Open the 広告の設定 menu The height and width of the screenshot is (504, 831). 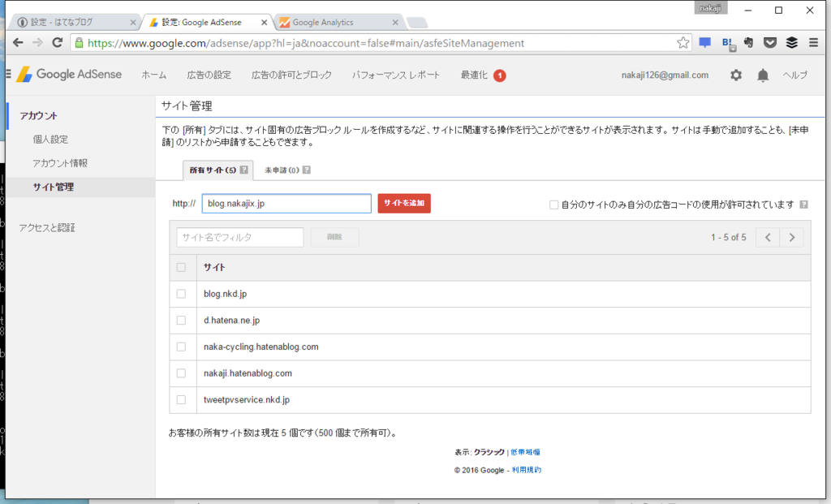click(209, 75)
